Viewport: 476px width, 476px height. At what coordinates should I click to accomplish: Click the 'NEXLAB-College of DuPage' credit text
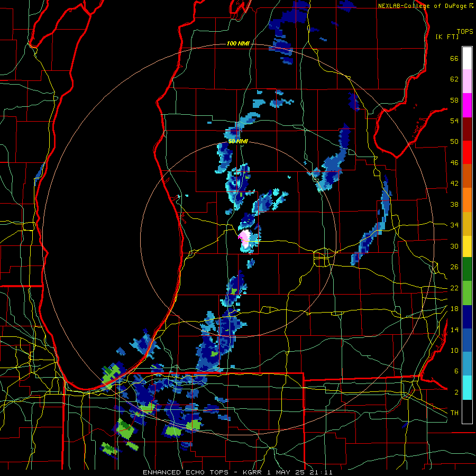tap(423, 6)
